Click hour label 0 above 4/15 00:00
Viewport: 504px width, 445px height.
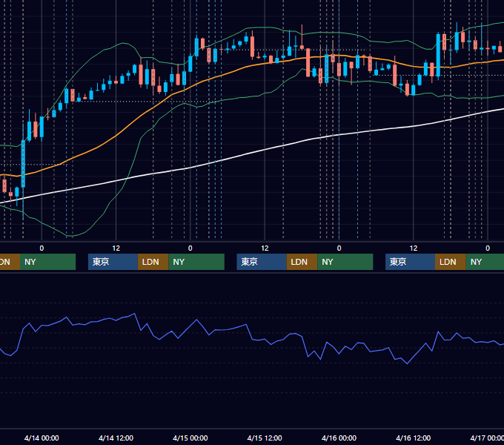pos(190,248)
